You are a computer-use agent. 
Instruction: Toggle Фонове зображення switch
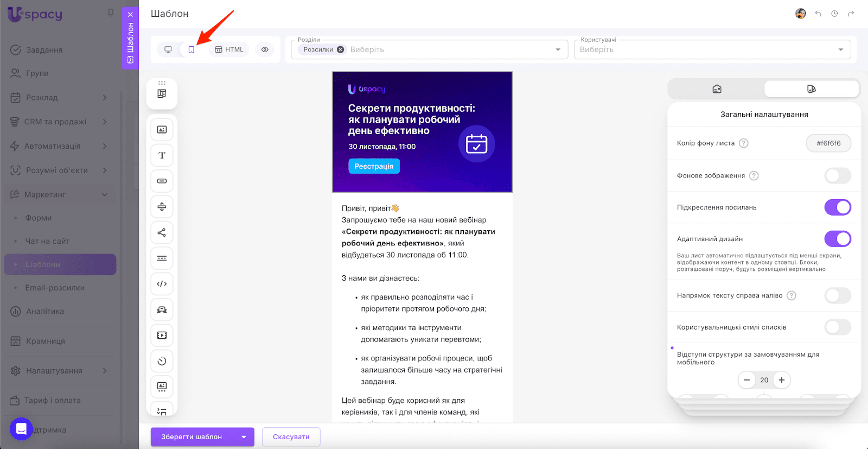click(838, 176)
